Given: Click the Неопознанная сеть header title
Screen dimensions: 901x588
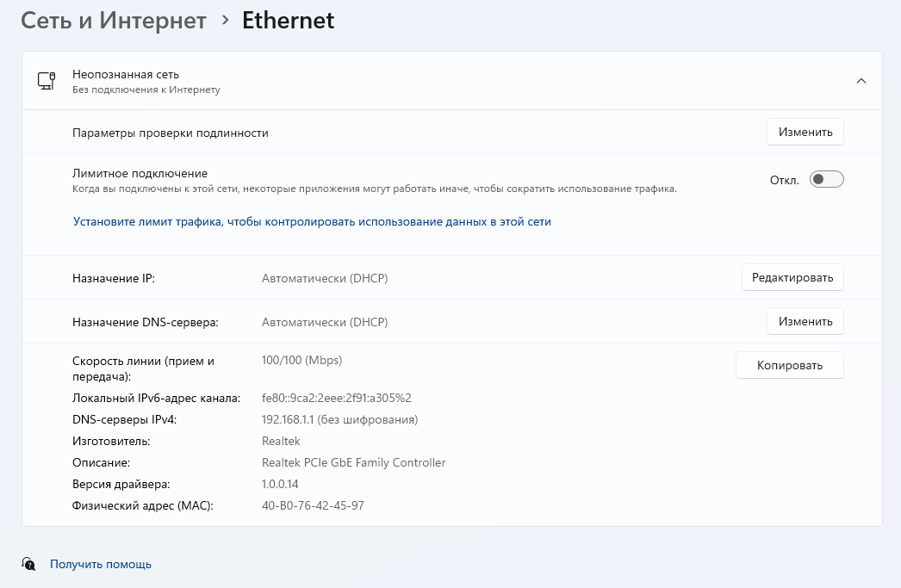Looking at the screenshot, I should pyautogui.click(x=126, y=75).
